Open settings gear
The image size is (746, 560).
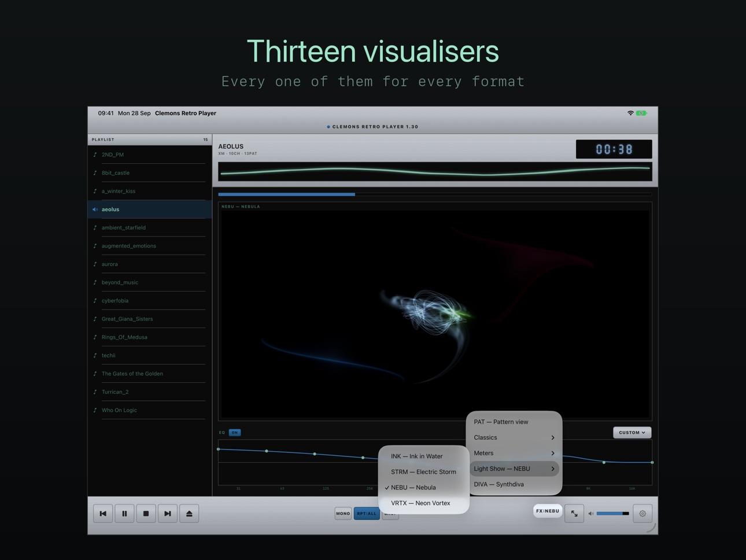coord(642,513)
